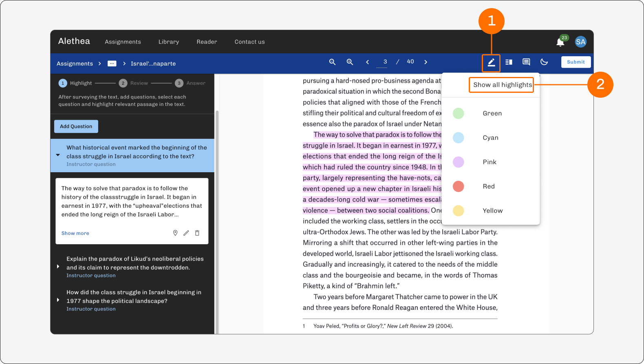This screenshot has height=364, width=644.
Task: Expand the 1977 political landscape question
Action: click(58, 300)
